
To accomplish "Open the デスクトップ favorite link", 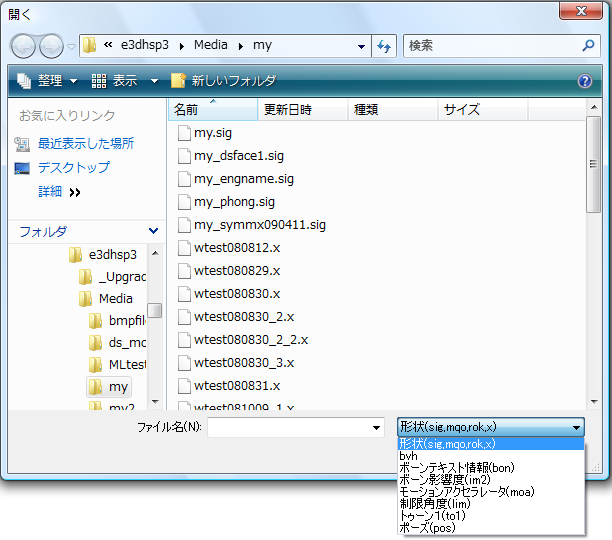I will point(73,168).
